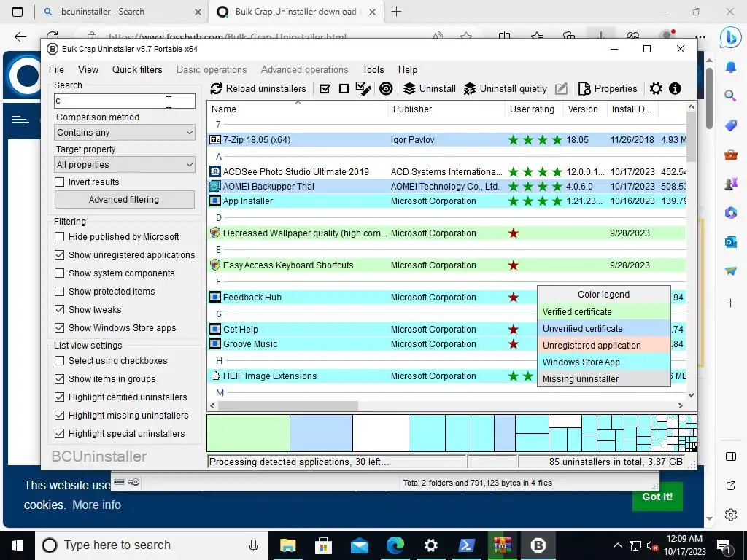The image size is (747, 560).
Task: Click the light blue treemap block
Action: coord(321,433)
